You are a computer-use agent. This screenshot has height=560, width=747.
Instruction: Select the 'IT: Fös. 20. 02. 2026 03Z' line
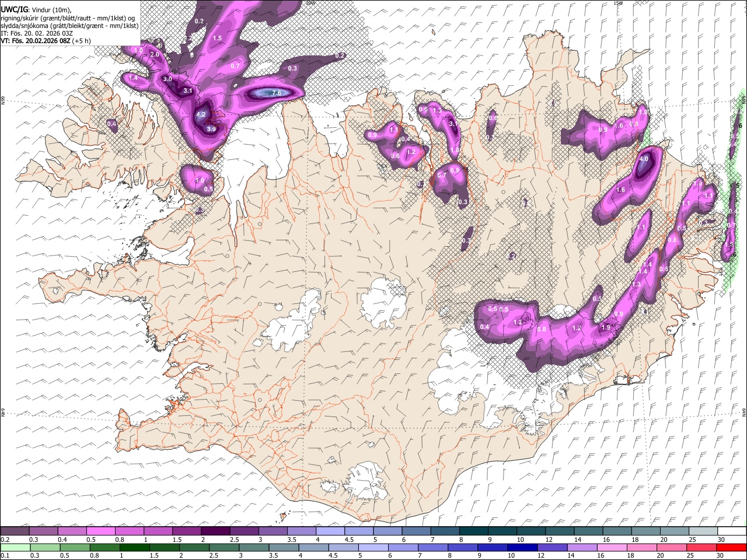pos(37,33)
